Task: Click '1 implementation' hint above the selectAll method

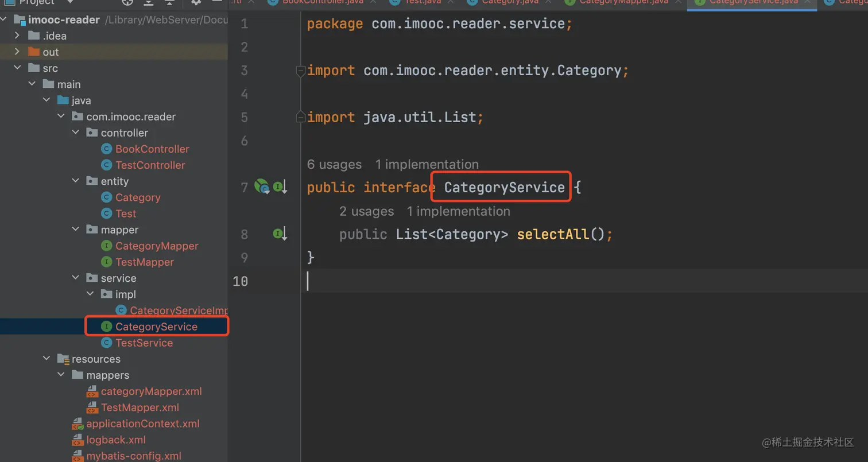Action: [459, 212]
